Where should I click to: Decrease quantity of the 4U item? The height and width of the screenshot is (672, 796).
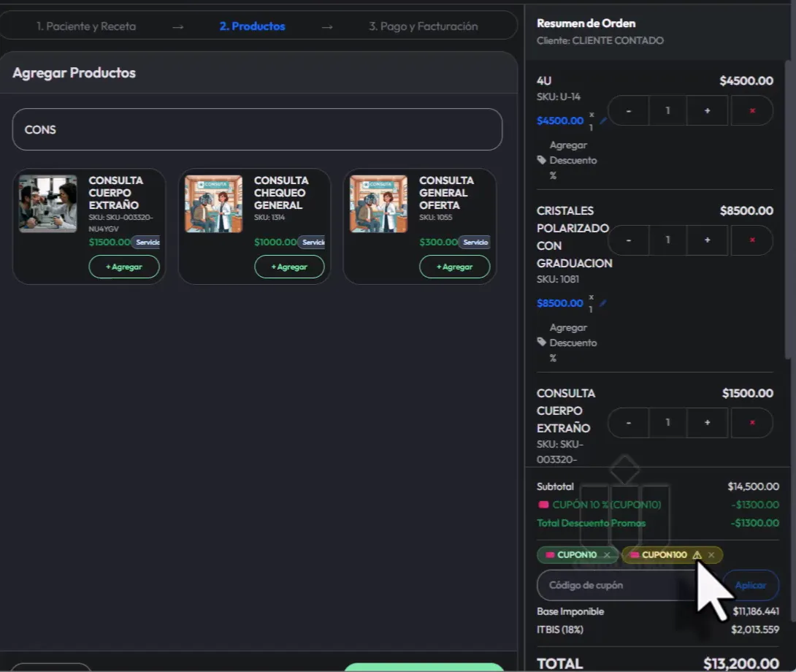[x=629, y=111]
